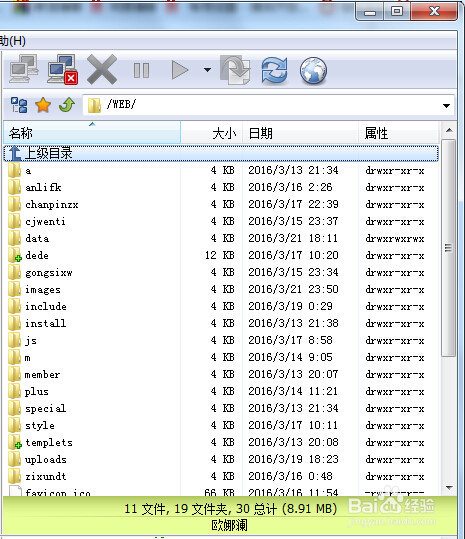
Task: Click the templets folder icon
Action: [14, 442]
